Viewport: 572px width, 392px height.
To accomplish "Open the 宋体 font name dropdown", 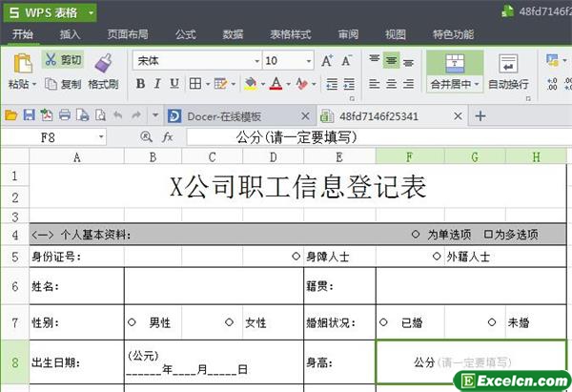I will [x=256, y=61].
